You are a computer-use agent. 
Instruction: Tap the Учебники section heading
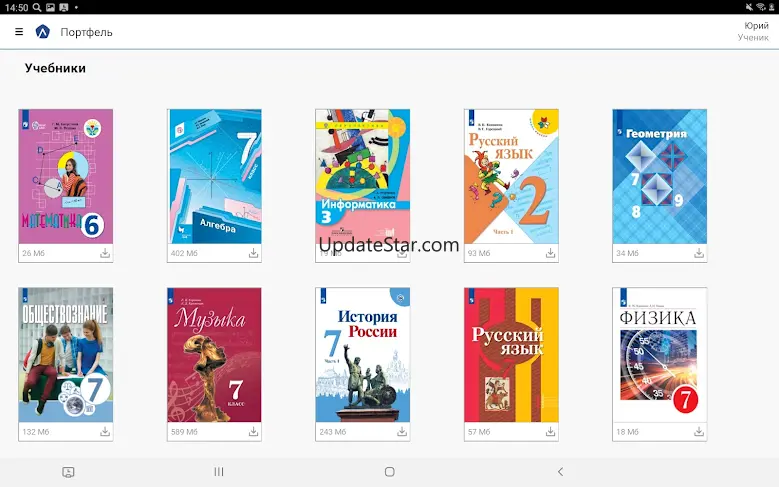(55, 68)
